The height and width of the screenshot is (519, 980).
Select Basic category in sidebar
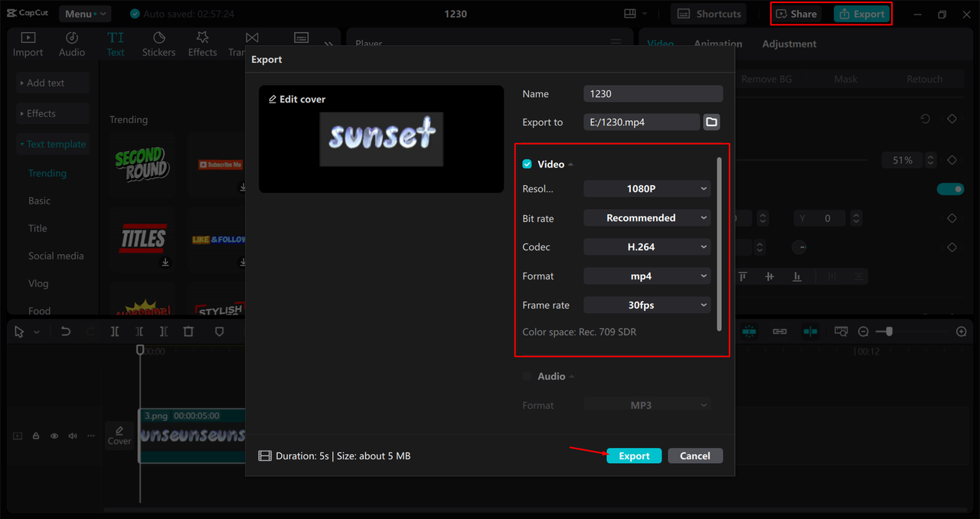[40, 201]
